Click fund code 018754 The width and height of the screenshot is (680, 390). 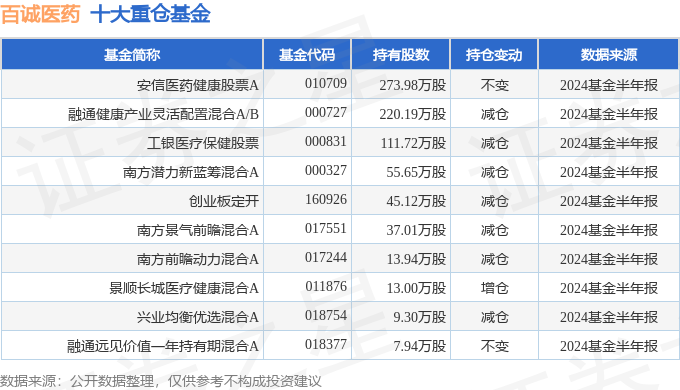[326, 315]
